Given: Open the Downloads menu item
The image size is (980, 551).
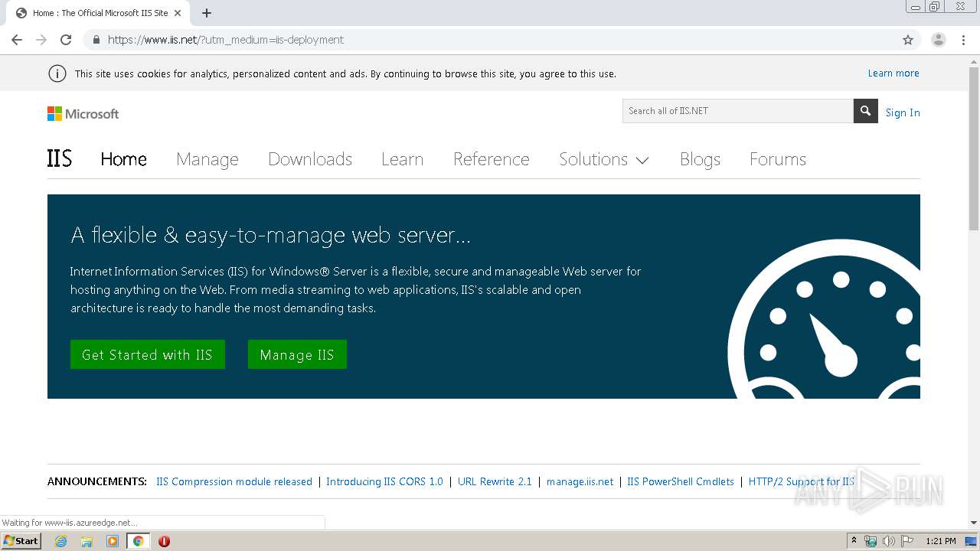Looking at the screenshot, I should click(x=310, y=159).
